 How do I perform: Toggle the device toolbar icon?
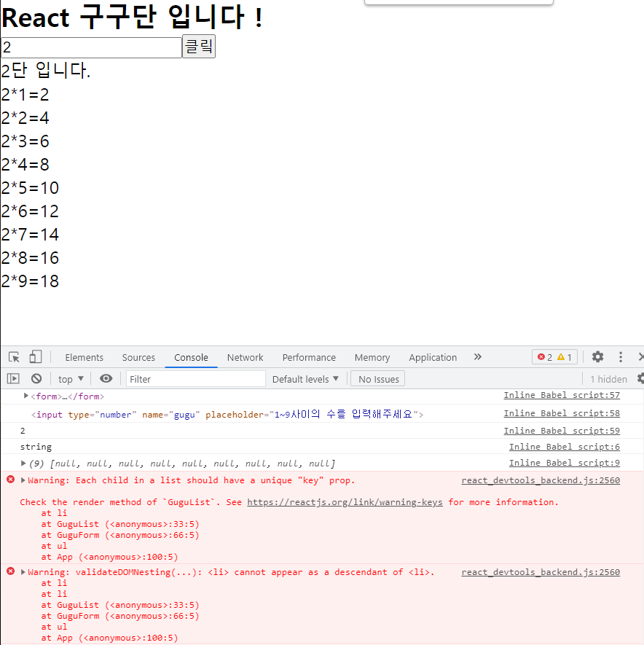[36, 357]
